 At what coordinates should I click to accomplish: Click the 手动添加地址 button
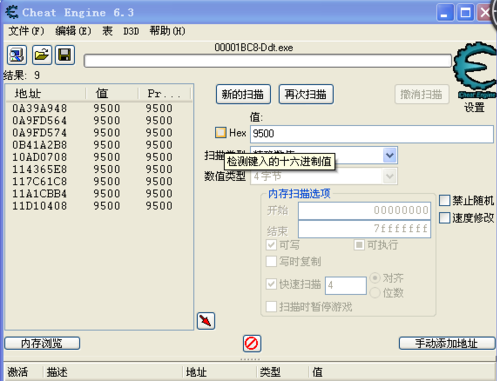pyautogui.click(x=447, y=343)
